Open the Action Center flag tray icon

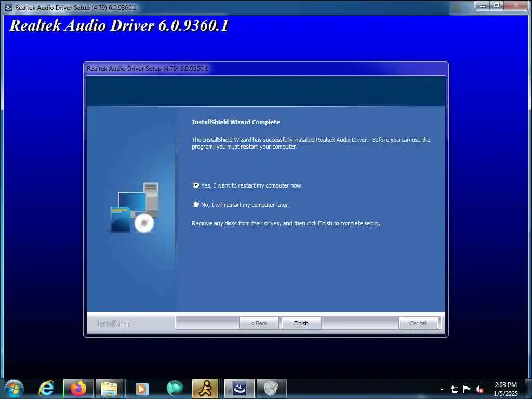coord(467,389)
